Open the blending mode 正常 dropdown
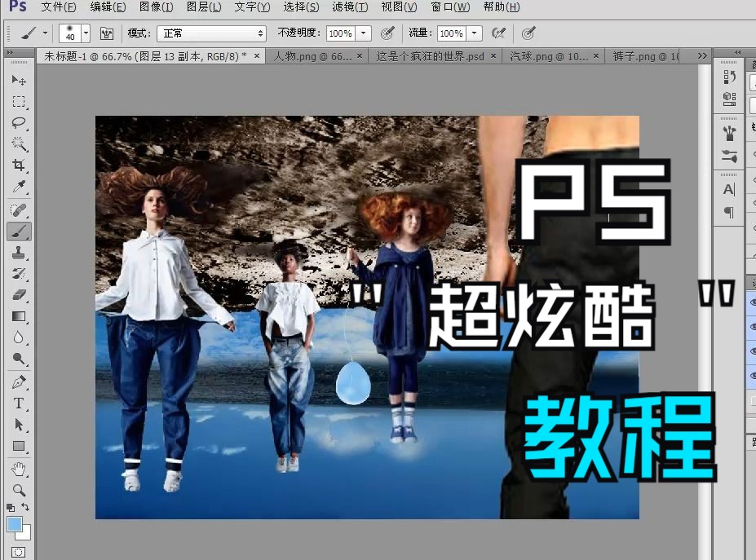Screen dimensions: 756x560 [212, 33]
